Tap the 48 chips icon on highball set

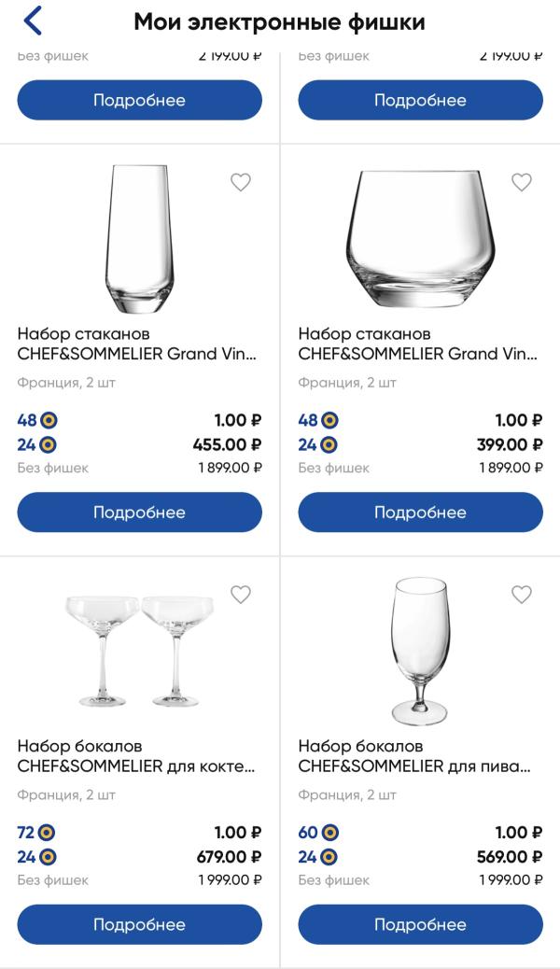(x=49, y=421)
